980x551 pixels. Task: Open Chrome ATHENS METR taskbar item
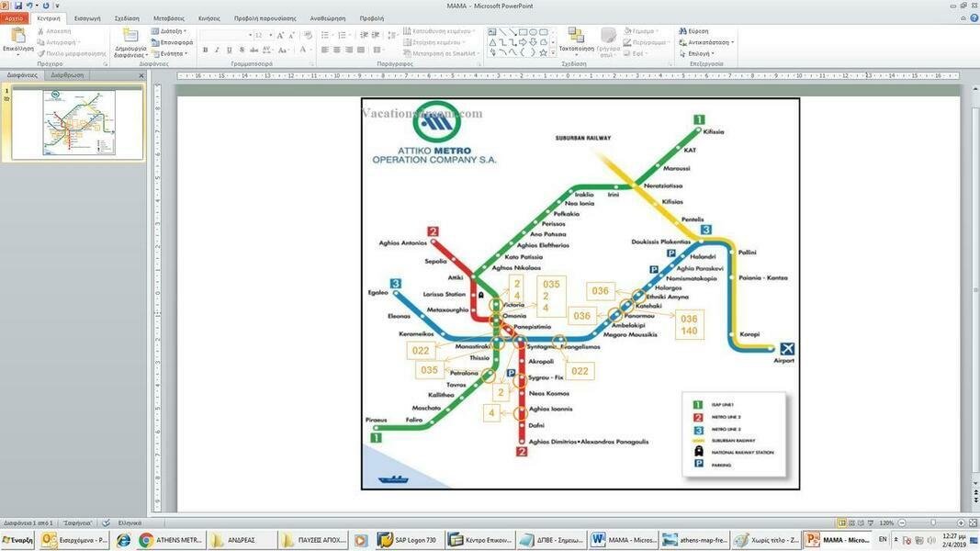170,540
